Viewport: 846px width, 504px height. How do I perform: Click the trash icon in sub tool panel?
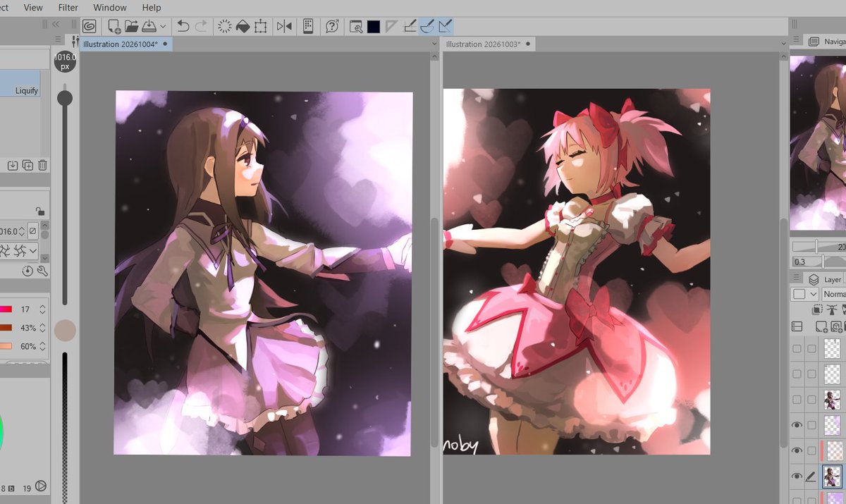click(x=42, y=165)
